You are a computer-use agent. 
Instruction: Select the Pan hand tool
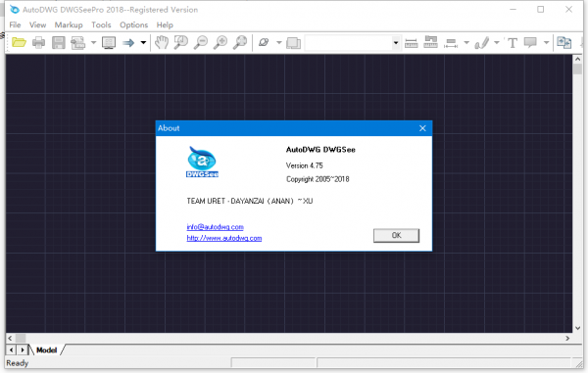click(162, 42)
